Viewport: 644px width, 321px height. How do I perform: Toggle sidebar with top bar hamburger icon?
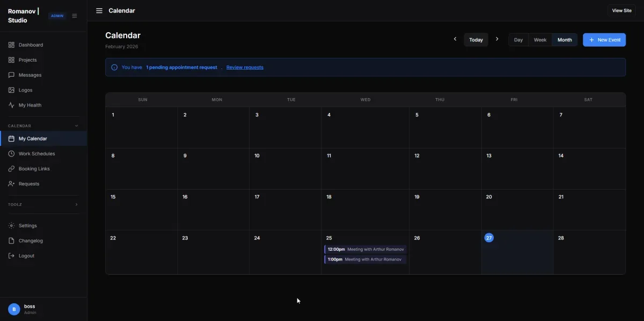pyautogui.click(x=99, y=11)
